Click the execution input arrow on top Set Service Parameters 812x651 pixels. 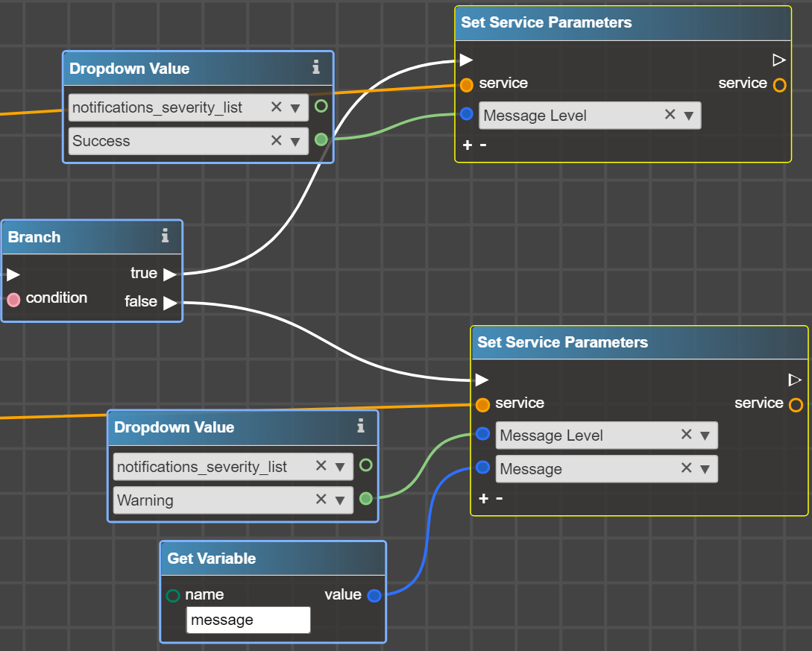467,60
